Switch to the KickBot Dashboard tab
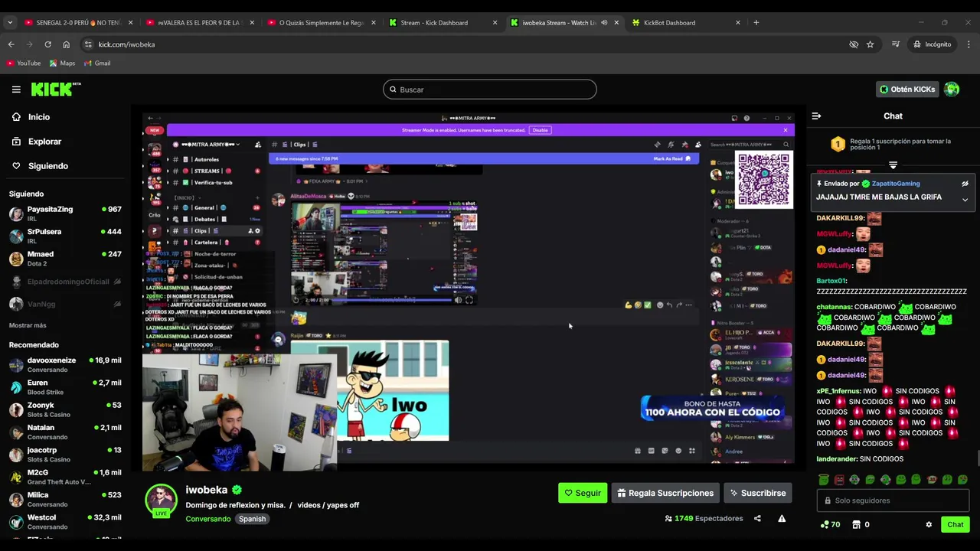980x551 pixels. pos(685,23)
